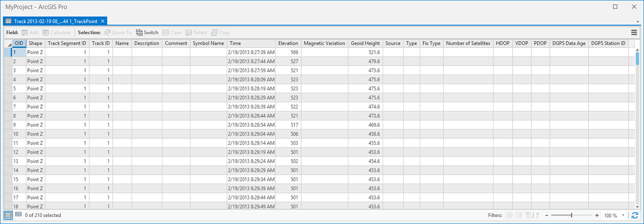Click the Elevation column header
The image size is (644, 224).
click(288, 44)
